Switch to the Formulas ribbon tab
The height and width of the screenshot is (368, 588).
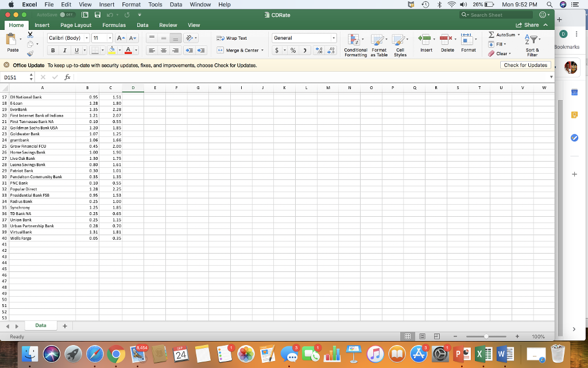coord(114,25)
